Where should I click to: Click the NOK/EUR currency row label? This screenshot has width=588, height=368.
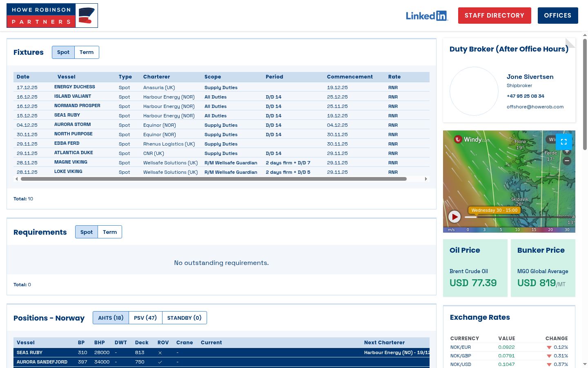pos(461,348)
